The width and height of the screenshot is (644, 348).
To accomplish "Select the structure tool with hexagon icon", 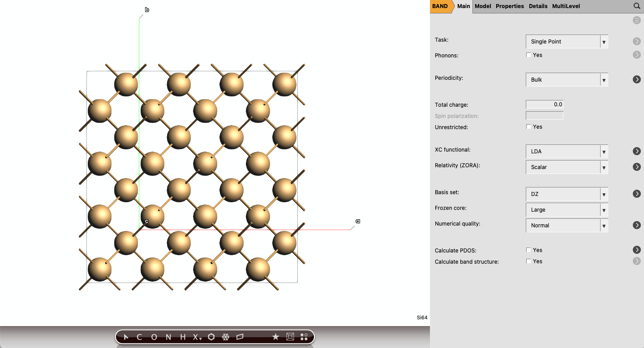I will coord(210,337).
